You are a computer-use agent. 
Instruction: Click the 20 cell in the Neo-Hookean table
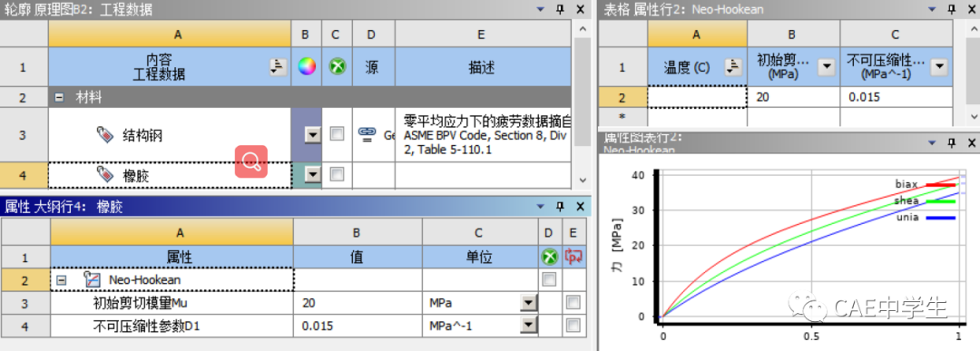(x=793, y=97)
